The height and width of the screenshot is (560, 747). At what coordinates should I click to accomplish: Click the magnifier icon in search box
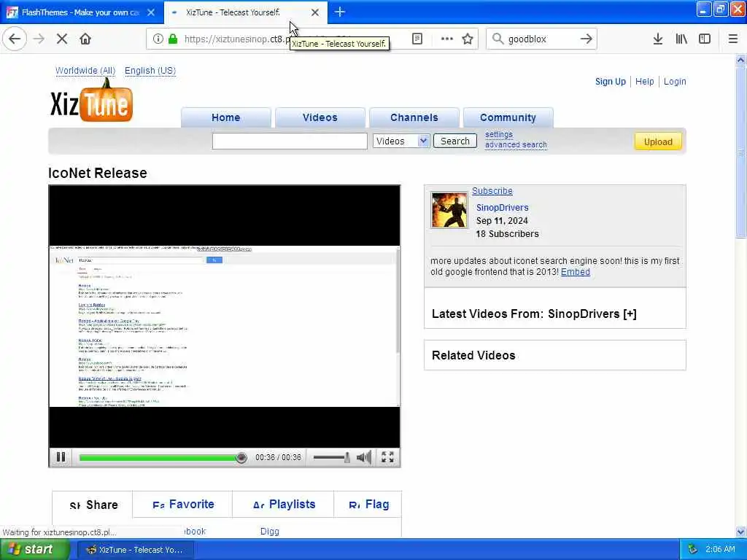[498, 39]
